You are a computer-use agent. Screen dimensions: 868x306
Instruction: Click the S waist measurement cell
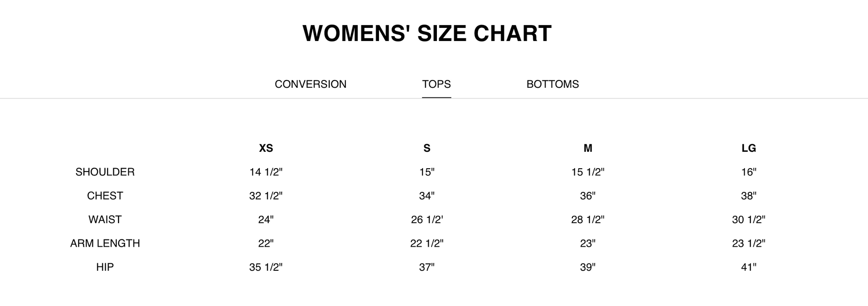tap(427, 220)
